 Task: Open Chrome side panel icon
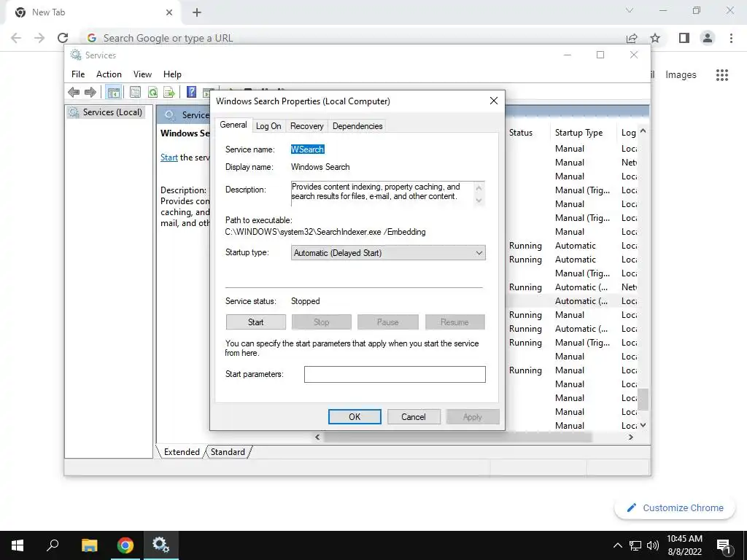[x=684, y=38]
